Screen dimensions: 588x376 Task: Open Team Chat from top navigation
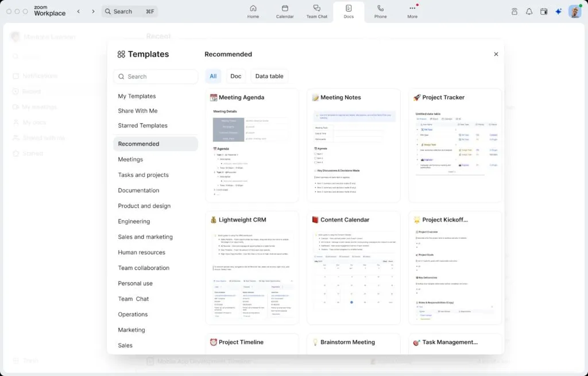tap(316, 9)
